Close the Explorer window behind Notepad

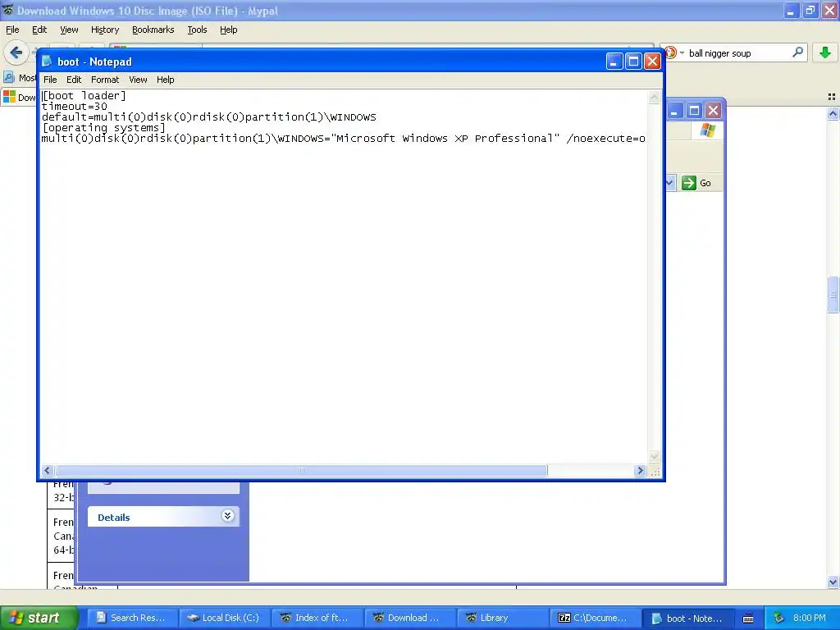713,111
